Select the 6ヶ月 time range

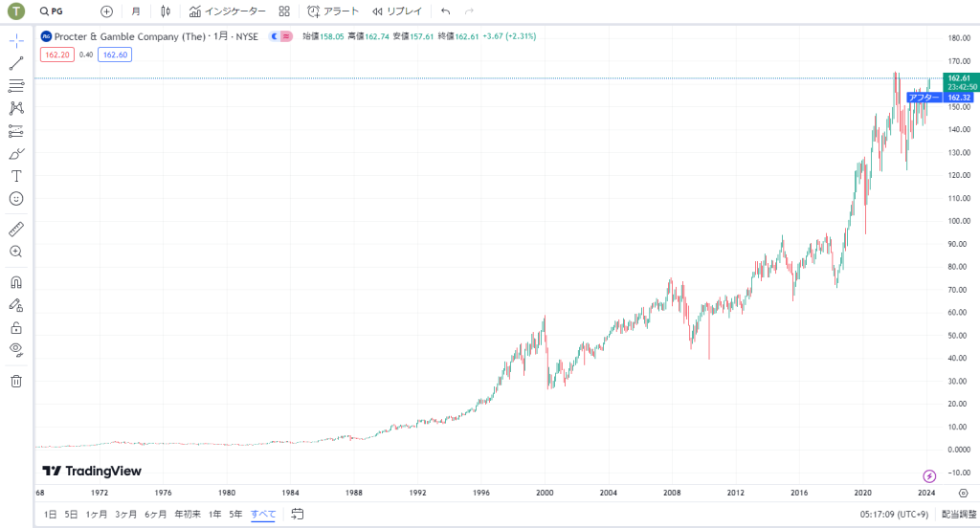(156, 515)
